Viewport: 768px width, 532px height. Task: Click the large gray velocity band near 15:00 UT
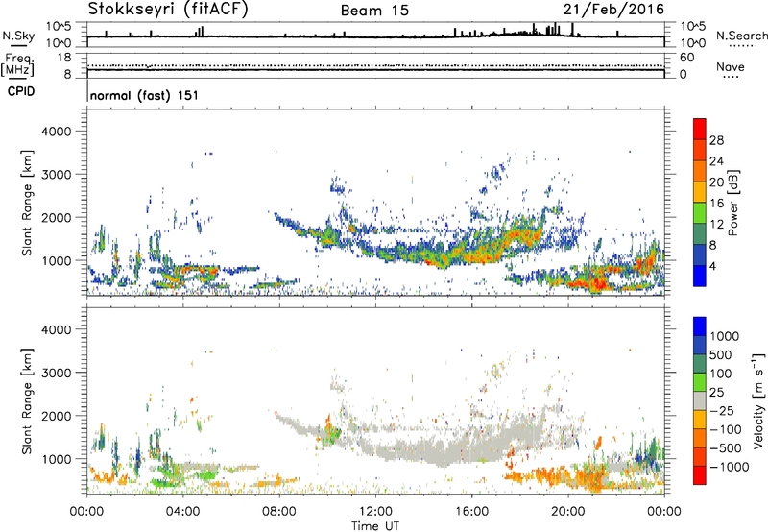[x=441, y=448]
